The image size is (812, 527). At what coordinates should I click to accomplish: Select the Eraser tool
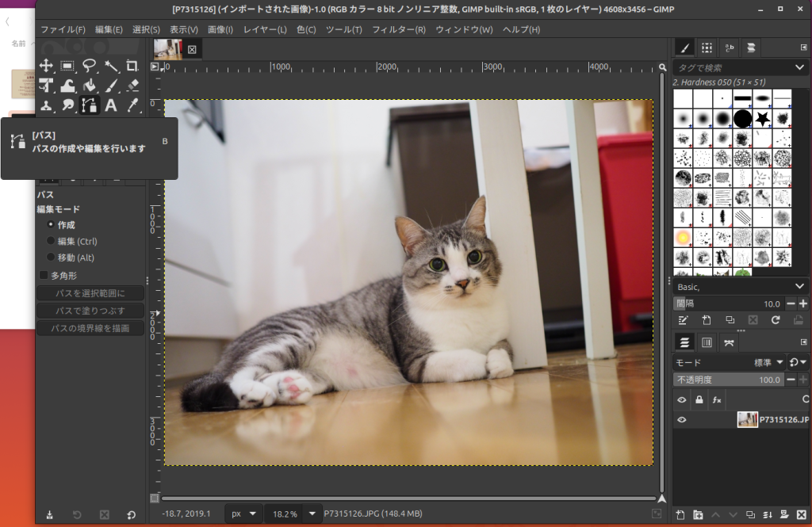(132, 86)
